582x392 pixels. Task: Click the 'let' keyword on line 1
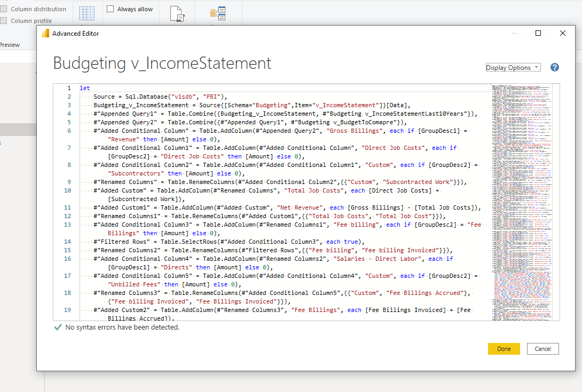click(x=84, y=88)
